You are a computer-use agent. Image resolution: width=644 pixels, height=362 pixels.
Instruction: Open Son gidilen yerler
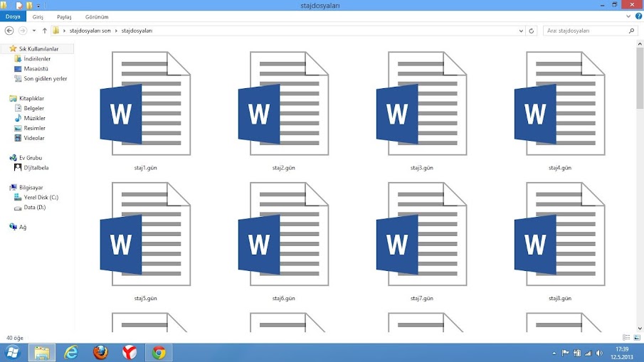45,78
